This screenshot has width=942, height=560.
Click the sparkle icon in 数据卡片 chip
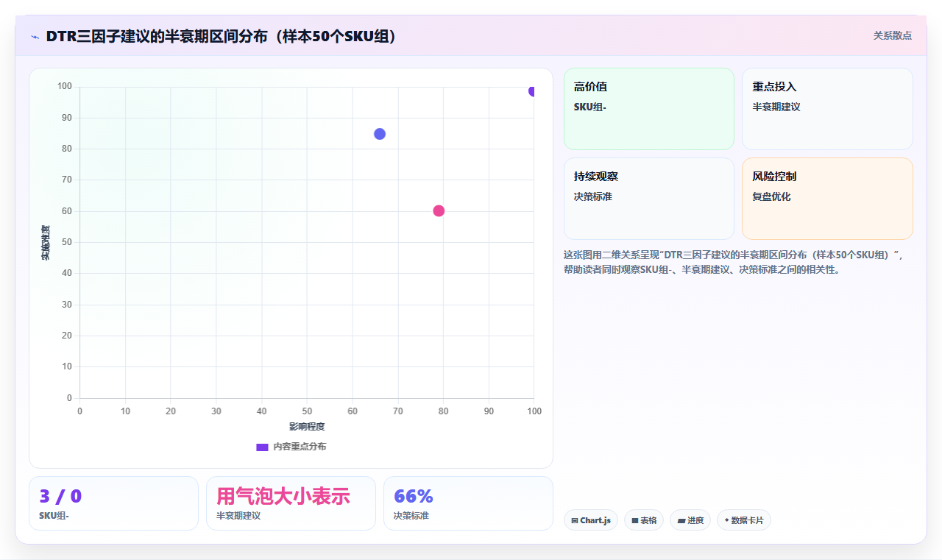pos(726,520)
